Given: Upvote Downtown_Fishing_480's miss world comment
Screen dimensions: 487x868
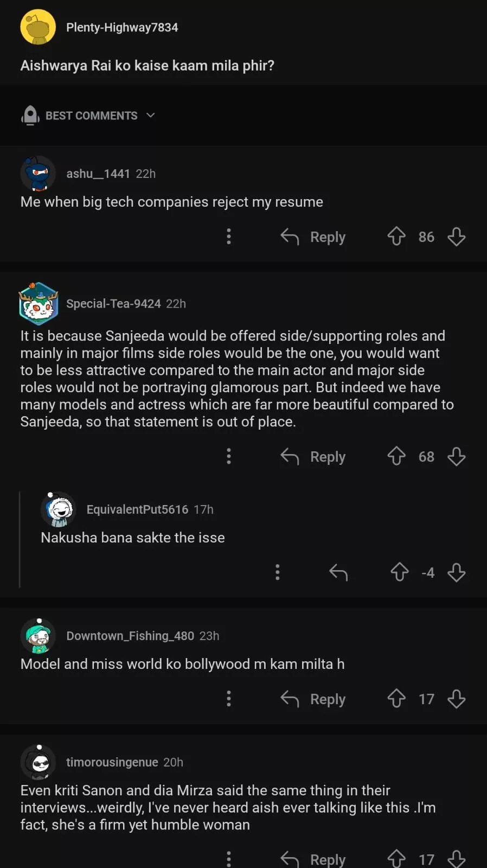Looking at the screenshot, I should tap(396, 699).
